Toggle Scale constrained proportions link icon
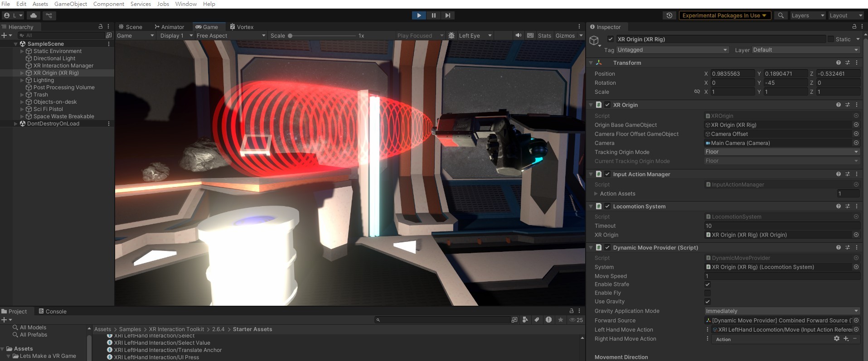The height and width of the screenshot is (361, 868). pyautogui.click(x=697, y=91)
